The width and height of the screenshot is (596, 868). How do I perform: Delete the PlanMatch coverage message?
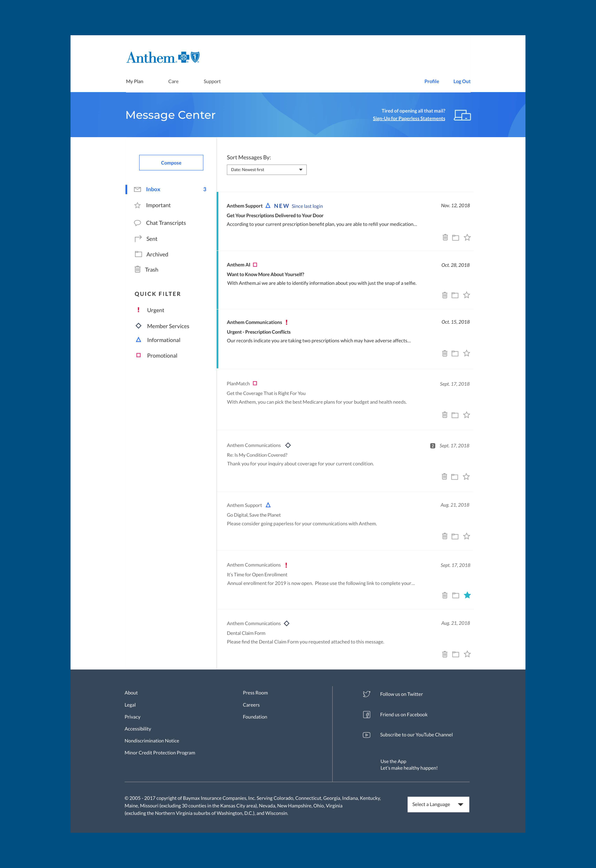[445, 415]
